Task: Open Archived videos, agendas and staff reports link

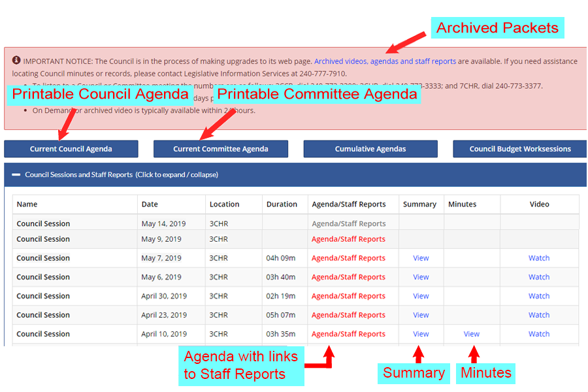Action: (385, 61)
